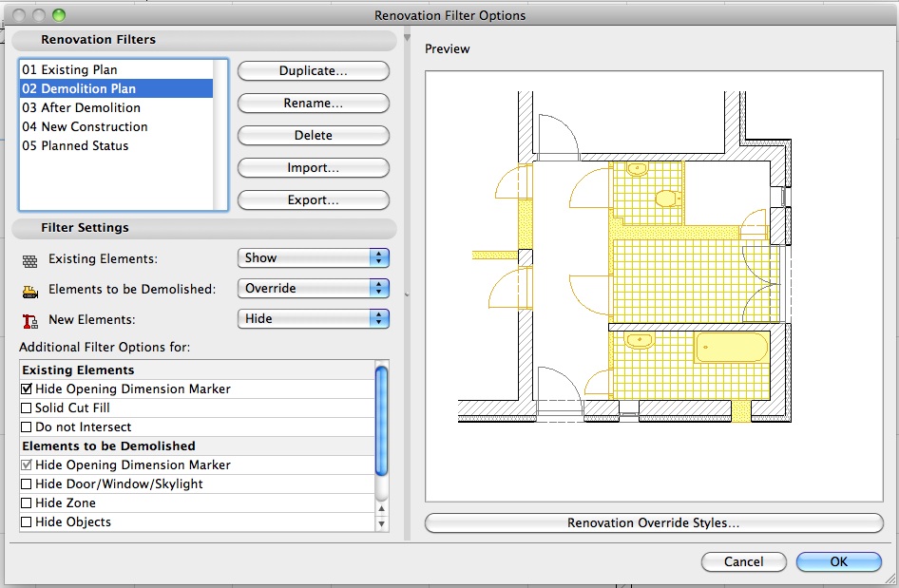Open the Override dropdown for demolished elements

(311, 288)
